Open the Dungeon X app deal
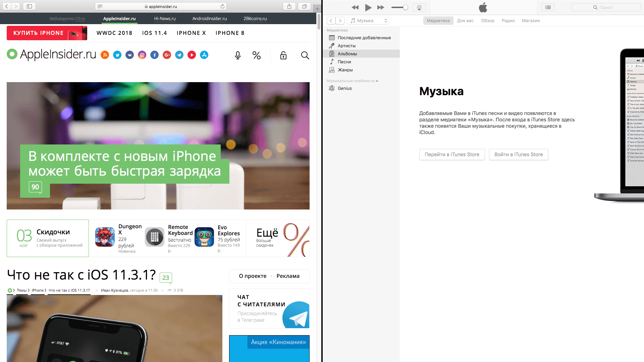This screenshot has width=644, height=362. (x=119, y=238)
